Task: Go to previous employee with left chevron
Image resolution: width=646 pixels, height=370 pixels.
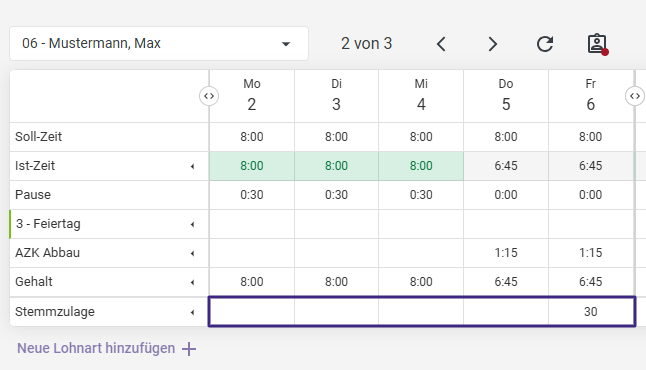Action: click(x=441, y=44)
